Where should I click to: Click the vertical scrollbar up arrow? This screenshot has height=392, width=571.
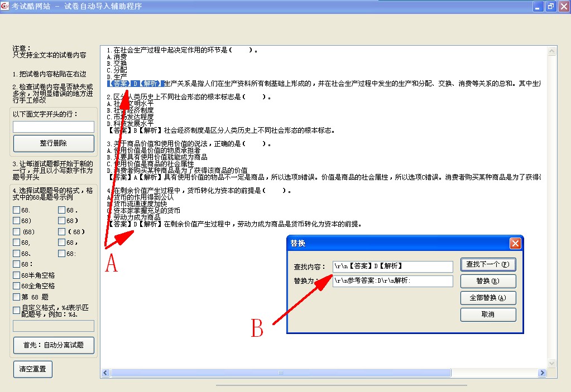click(x=552, y=51)
